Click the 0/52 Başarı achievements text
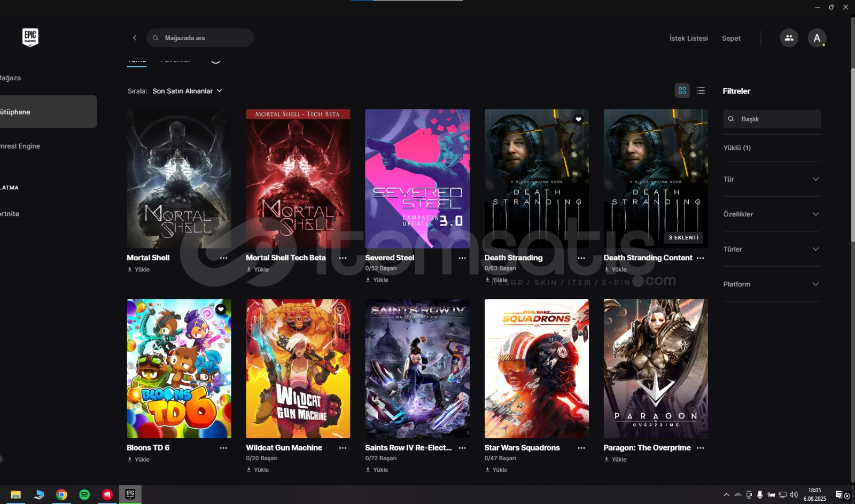 pos(381,269)
